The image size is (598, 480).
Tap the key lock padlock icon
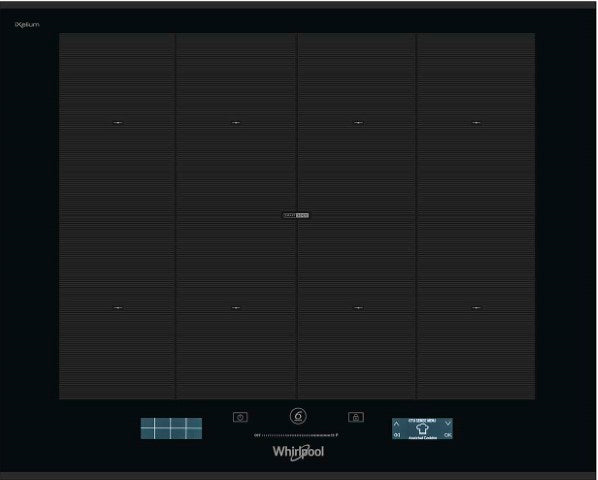[x=356, y=417]
